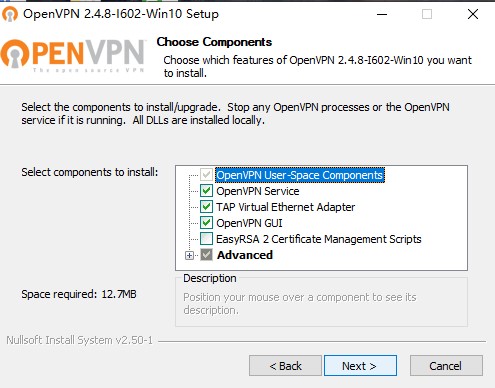Image resolution: width=495 pixels, height=388 pixels.
Task: Expand the Advanced tree node plus icon
Action: click(189, 255)
